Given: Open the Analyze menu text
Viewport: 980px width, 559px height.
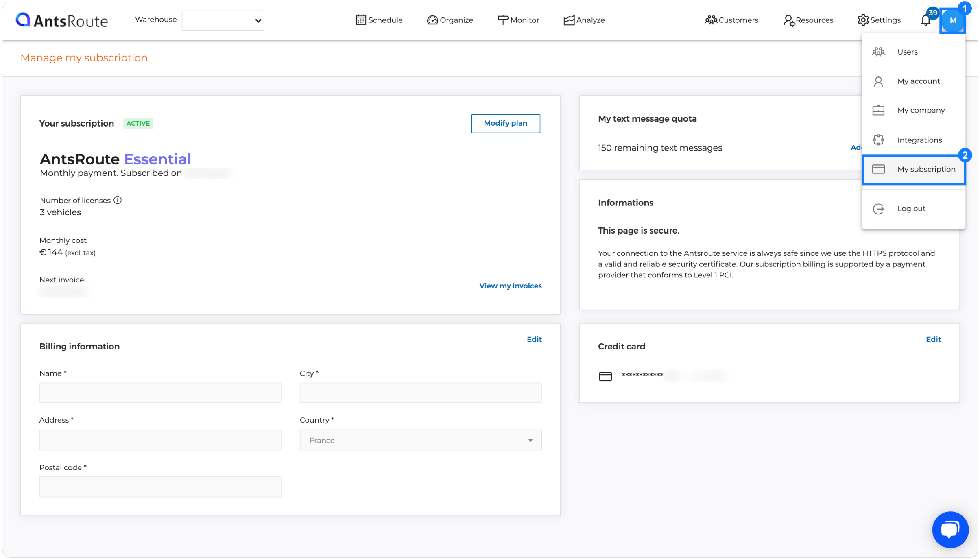Looking at the screenshot, I should pyautogui.click(x=591, y=20).
